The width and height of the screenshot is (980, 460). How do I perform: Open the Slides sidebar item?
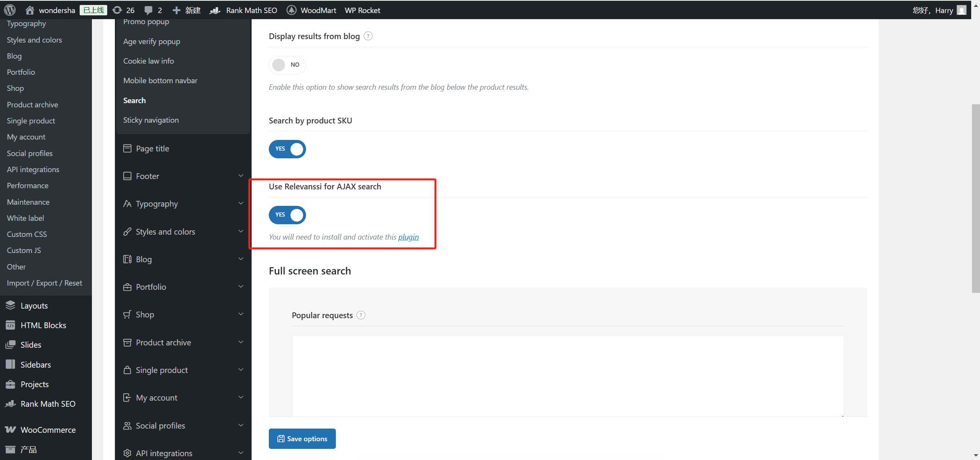coord(31,345)
